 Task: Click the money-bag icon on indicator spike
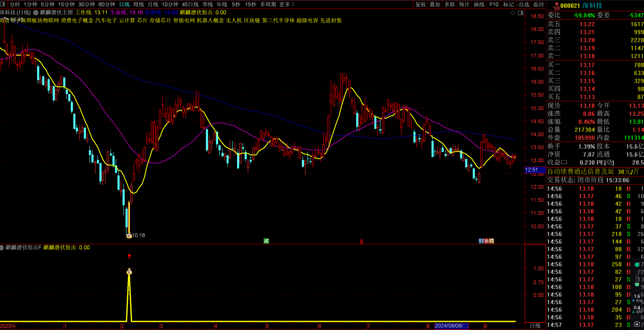[x=129, y=272]
